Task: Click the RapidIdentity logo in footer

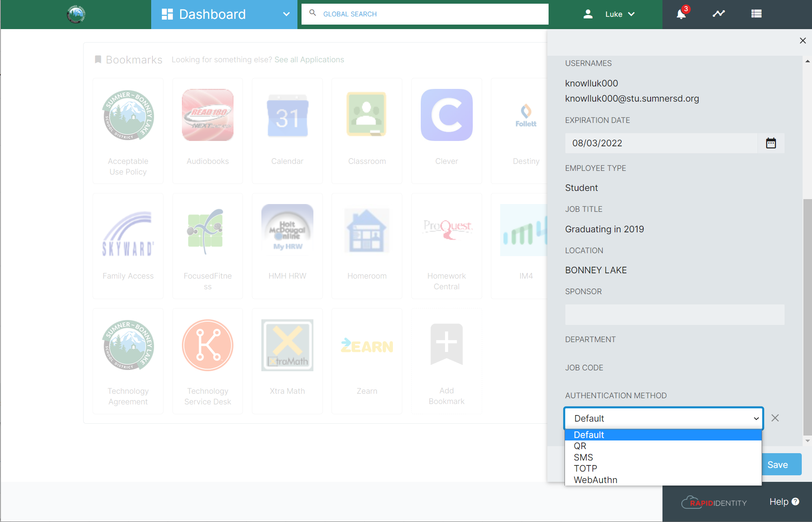Action: [714, 502]
